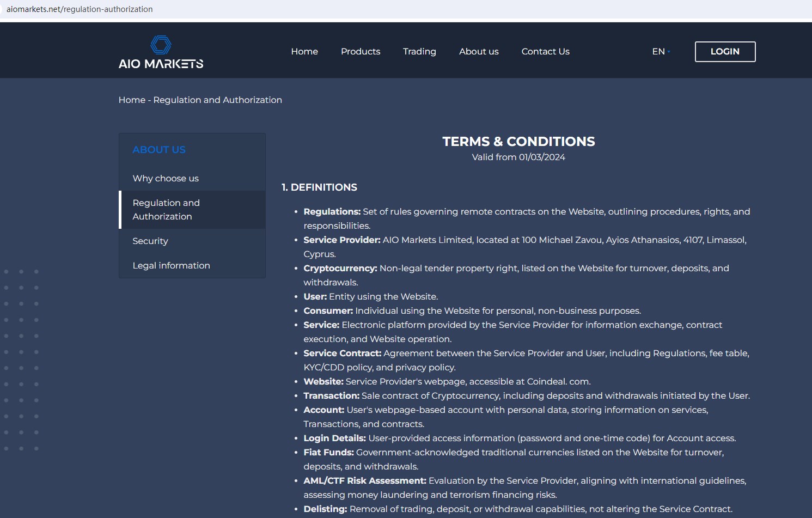Open the Home nav menu item
The width and height of the screenshot is (812, 518).
(x=304, y=51)
